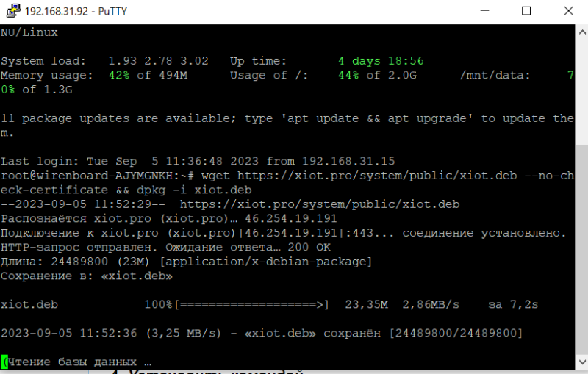Click the 'сохранён [24489800/24489800]' text
Screen dimensions: 588x374
423,333
